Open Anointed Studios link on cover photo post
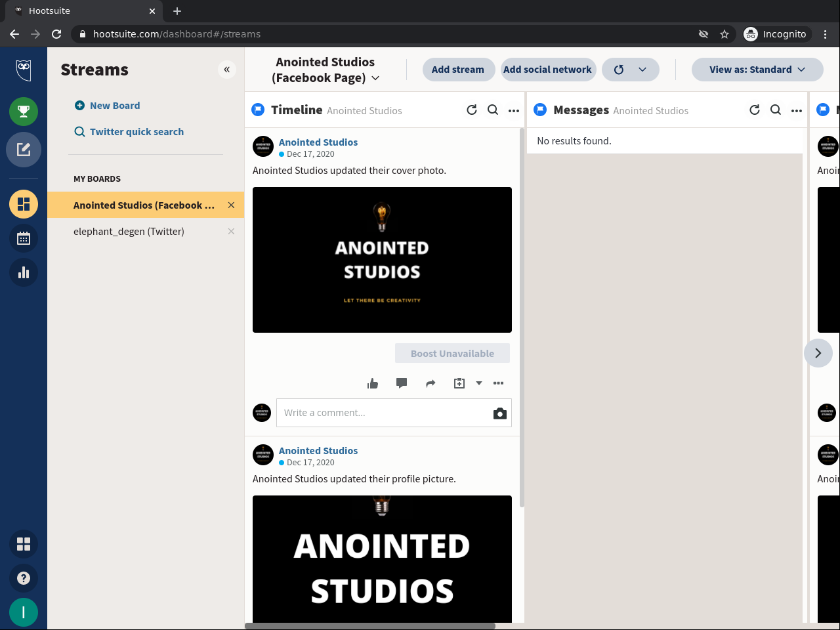 click(318, 142)
